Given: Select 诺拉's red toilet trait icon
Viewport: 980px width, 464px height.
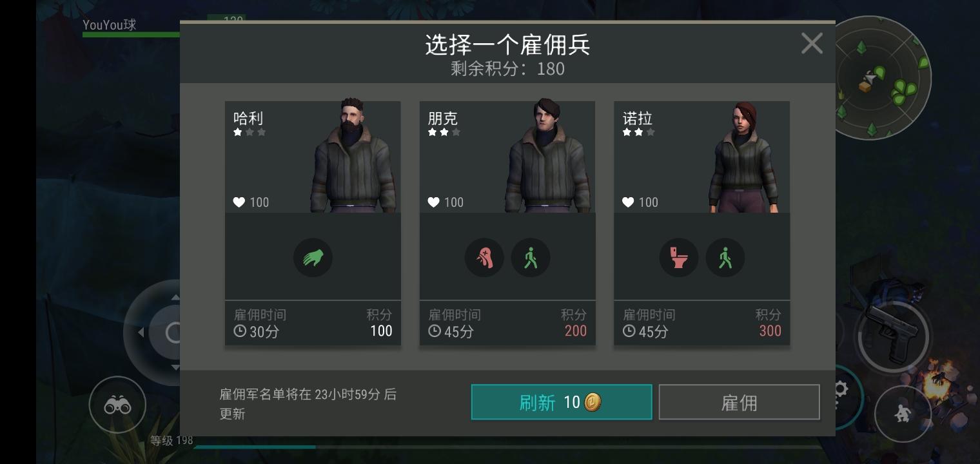Looking at the screenshot, I should tap(679, 258).
